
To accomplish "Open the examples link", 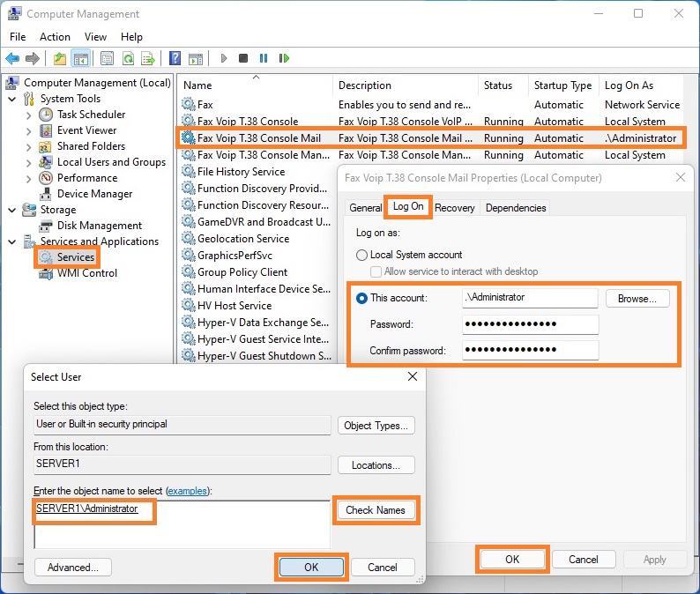I will click(x=188, y=491).
